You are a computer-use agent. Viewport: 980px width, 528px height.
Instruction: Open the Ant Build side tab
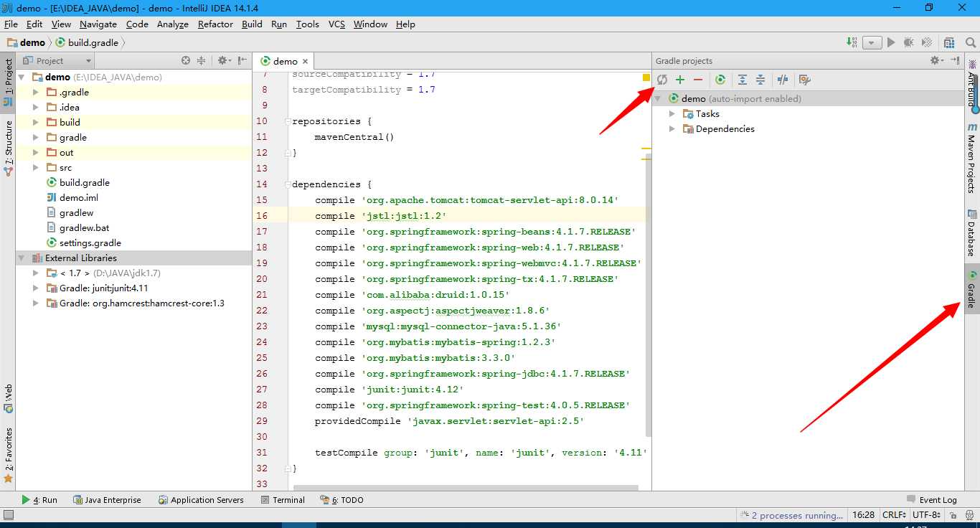pos(972,82)
